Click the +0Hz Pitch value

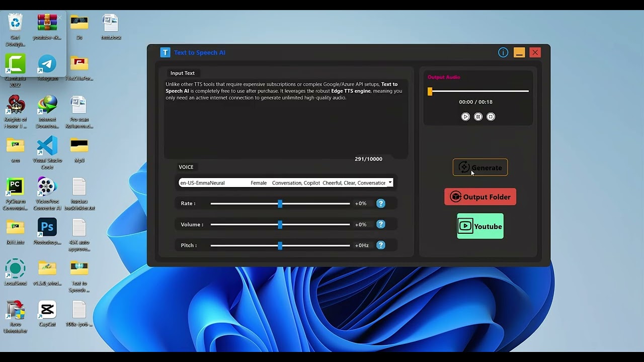(x=362, y=245)
